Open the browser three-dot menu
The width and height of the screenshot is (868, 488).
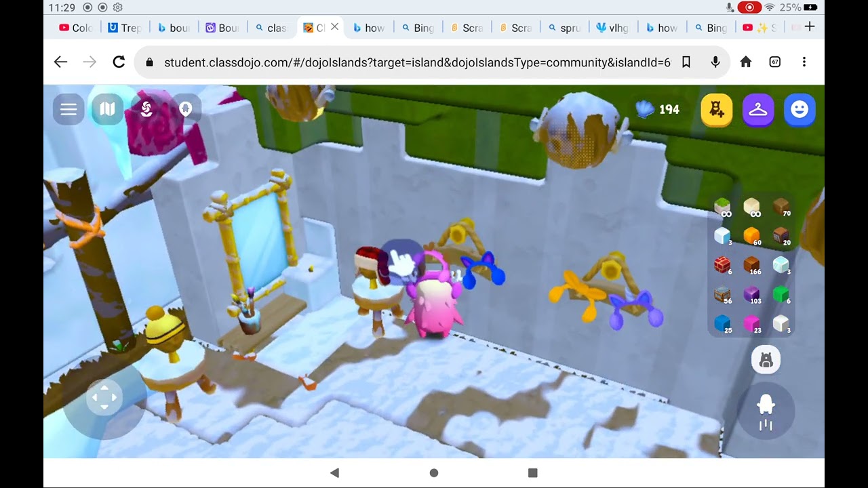pos(804,62)
